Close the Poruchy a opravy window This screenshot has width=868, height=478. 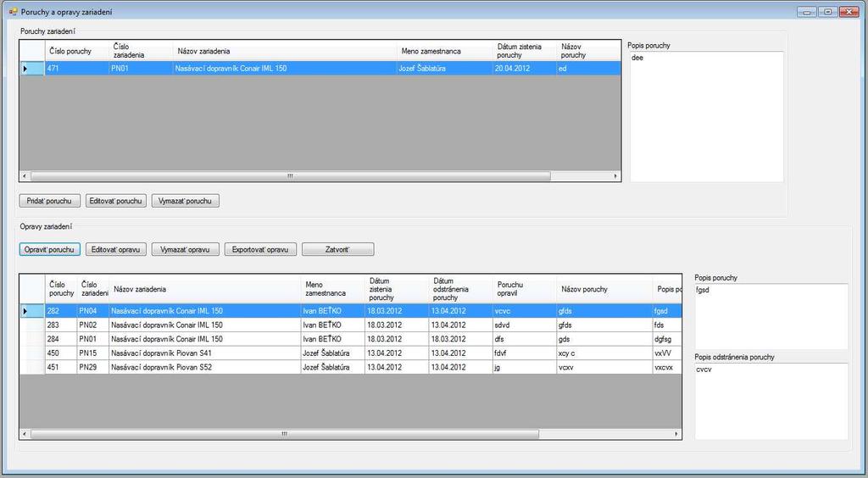pos(849,12)
